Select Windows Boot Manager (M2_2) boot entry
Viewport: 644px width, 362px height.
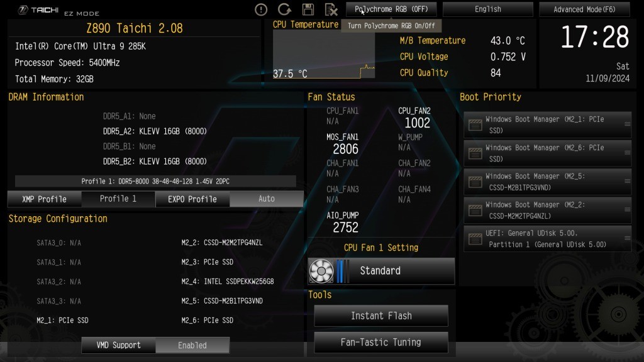548,210
